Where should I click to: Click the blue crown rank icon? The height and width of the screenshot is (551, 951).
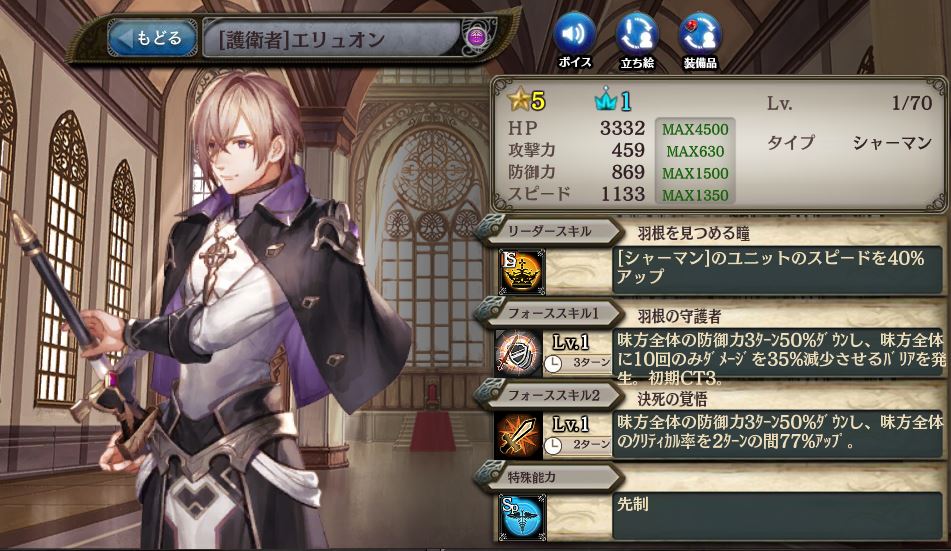tap(613, 101)
